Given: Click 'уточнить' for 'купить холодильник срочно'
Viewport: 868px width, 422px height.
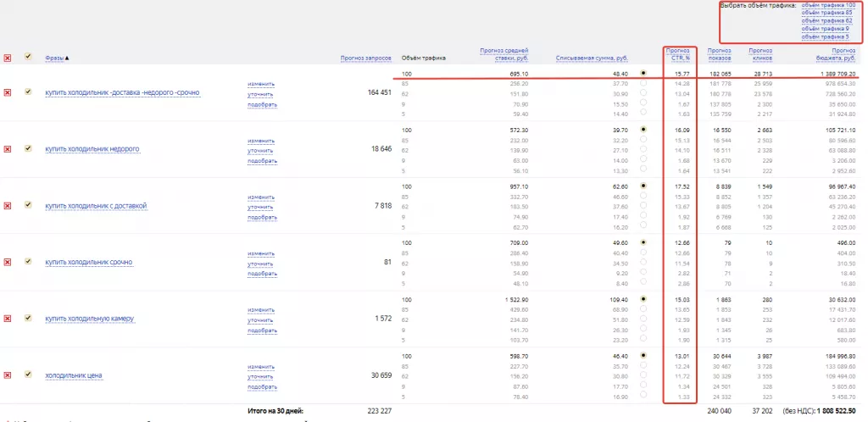Looking at the screenshot, I should point(260,264).
